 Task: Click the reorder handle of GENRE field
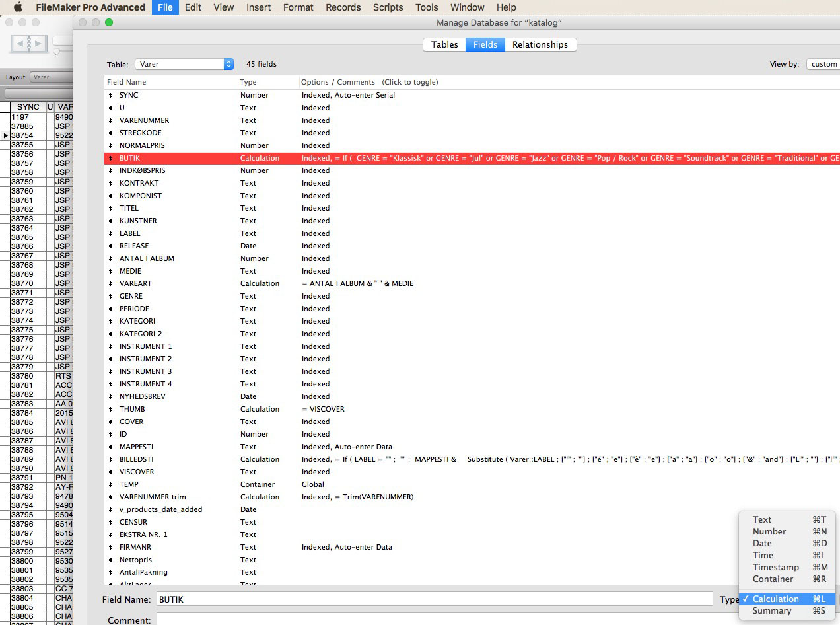[x=111, y=296]
